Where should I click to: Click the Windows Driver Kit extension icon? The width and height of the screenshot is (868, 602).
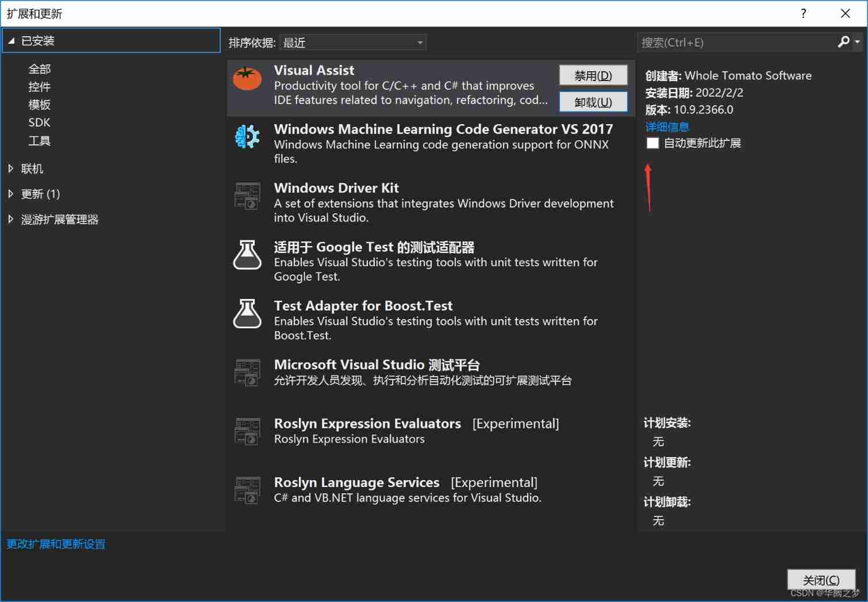pyautogui.click(x=247, y=196)
